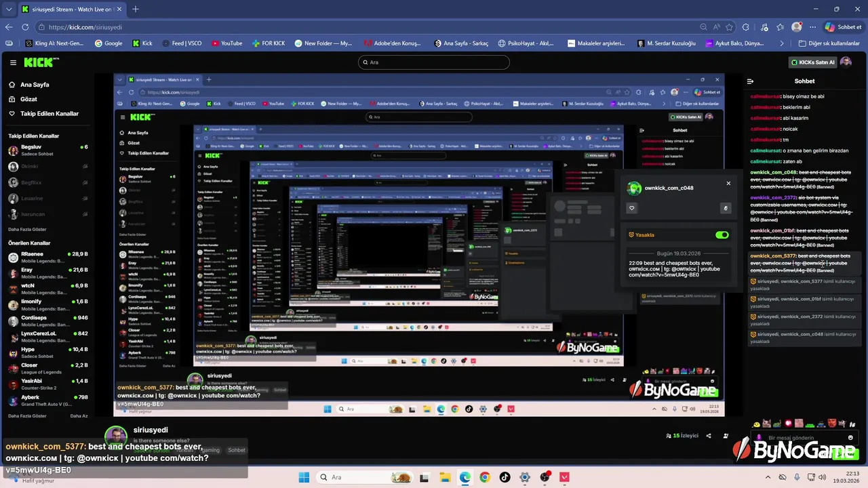Click the browser back arrow

(9, 27)
